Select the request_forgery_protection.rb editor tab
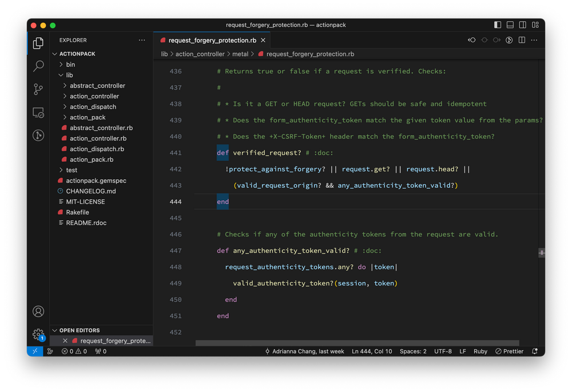The height and width of the screenshot is (392, 572). pos(212,41)
